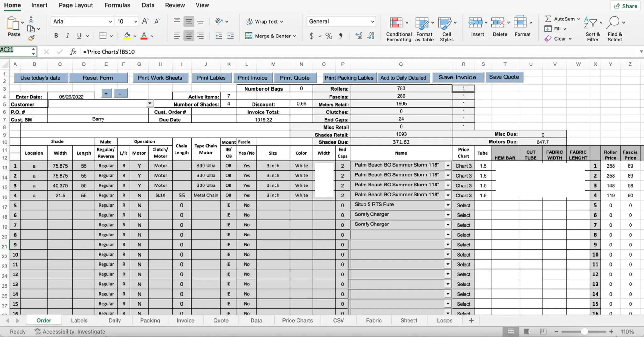Open the Arial font name dropdown
The height and width of the screenshot is (337, 644).
click(110, 22)
